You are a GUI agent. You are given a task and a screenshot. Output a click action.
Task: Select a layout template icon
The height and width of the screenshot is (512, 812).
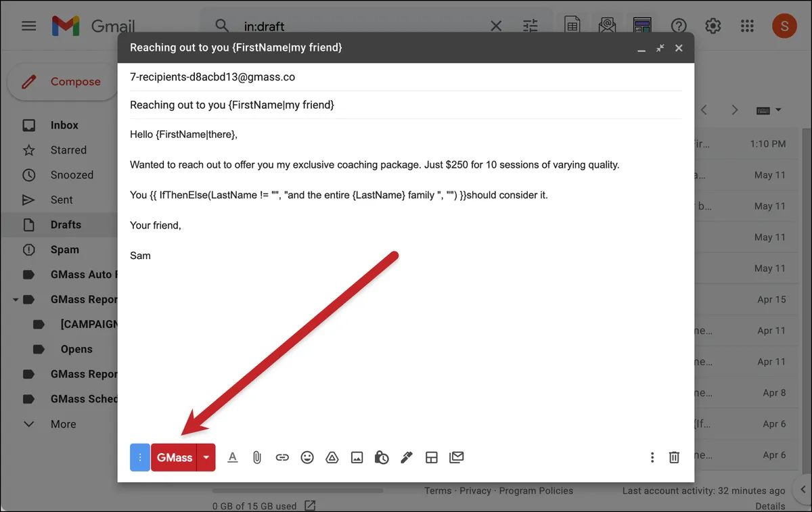click(432, 458)
